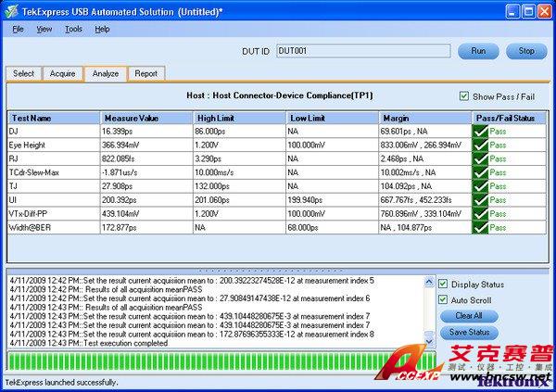This screenshot has height=392, width=556.
Task: Click the green Pass checkmark for DJ
Action: pos(480,133)
